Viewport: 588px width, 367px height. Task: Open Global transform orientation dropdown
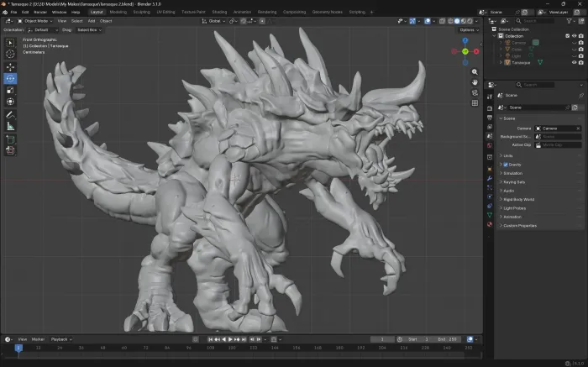[x=213, y=21]
